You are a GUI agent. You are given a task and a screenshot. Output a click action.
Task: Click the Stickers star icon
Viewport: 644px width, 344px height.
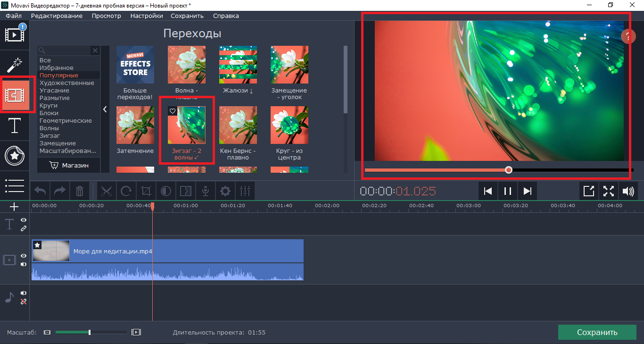click(15, 156)
